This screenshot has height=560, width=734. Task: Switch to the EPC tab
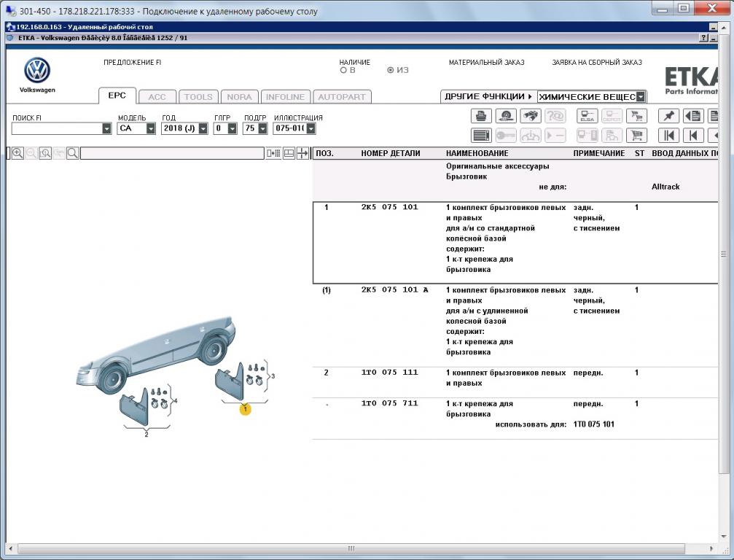[x=117, y=96]
